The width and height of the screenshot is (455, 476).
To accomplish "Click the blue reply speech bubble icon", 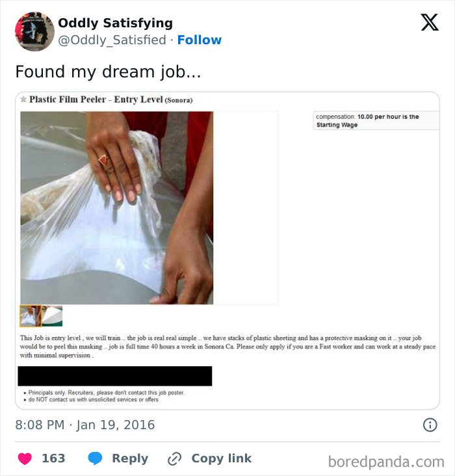I will [x=95, y=458].
